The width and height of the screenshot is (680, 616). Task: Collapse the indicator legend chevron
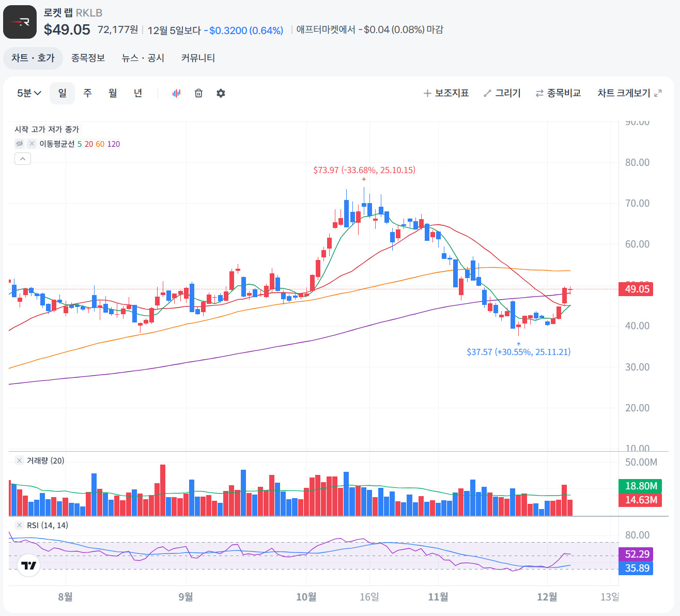(x=22, y=159)
